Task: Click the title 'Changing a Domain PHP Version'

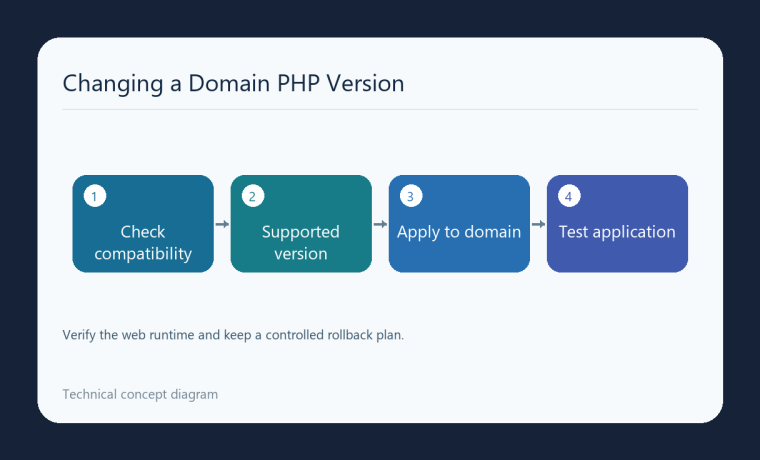Action: click(x=233, y=83)
